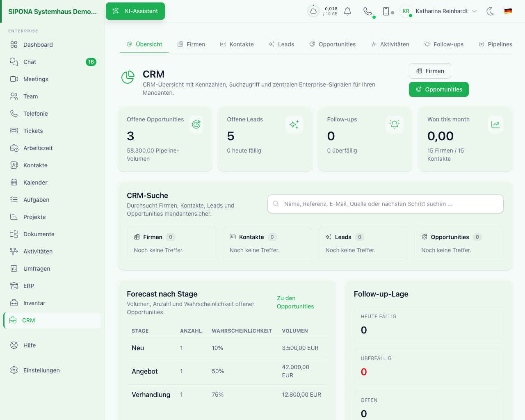This screenshot has width=525, height=420.
Task: Open the notifications bell
Action: [347, 11]
